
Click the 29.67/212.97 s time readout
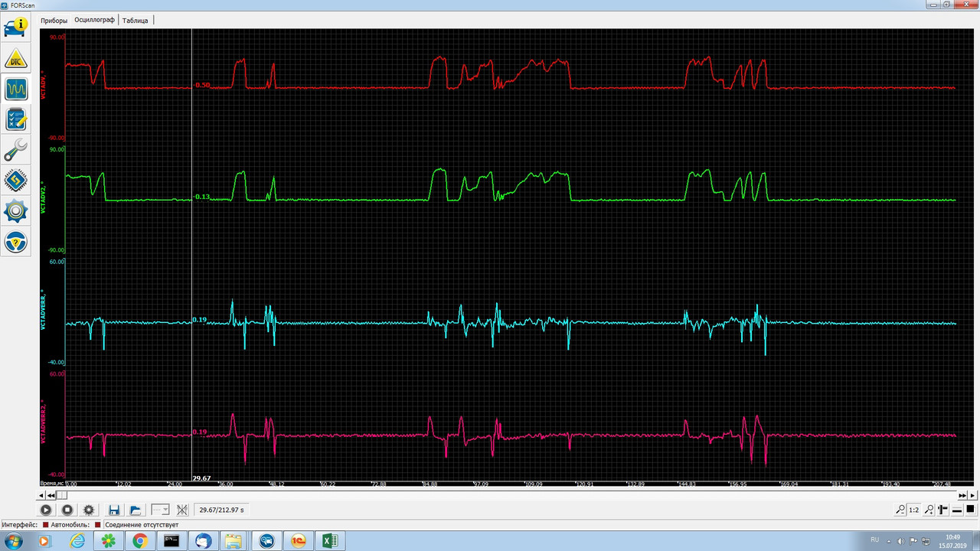222,510
